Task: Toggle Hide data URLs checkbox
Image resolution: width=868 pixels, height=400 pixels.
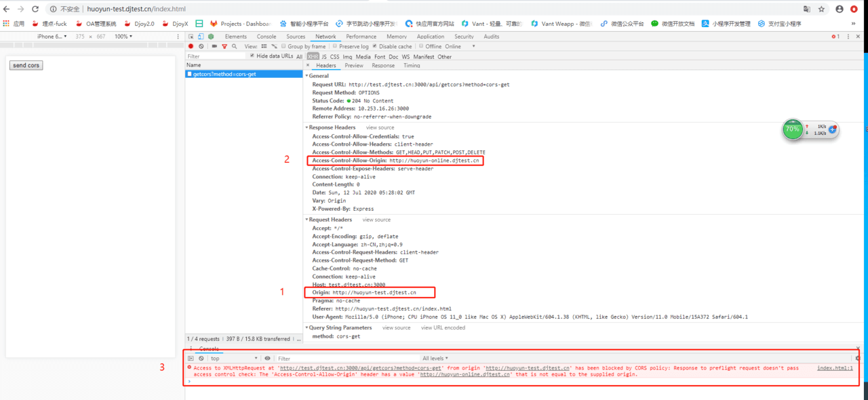Action: [x=252, y=56]
